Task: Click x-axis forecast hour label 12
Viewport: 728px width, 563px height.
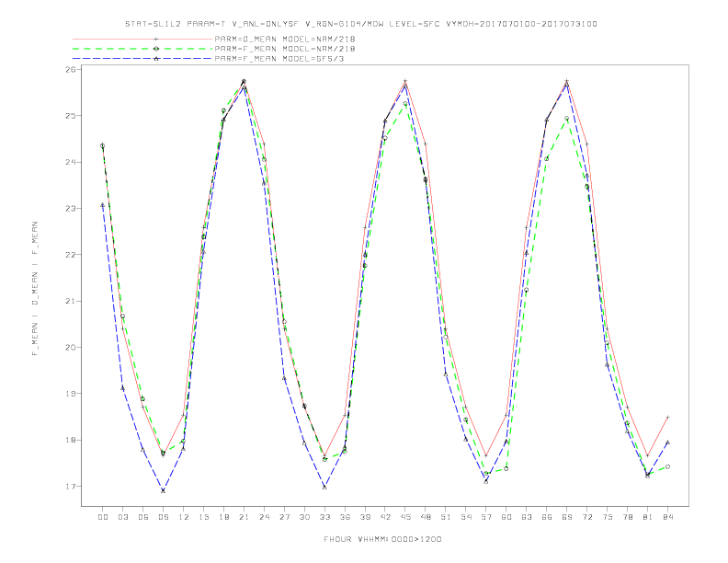Action: (184, 517)
